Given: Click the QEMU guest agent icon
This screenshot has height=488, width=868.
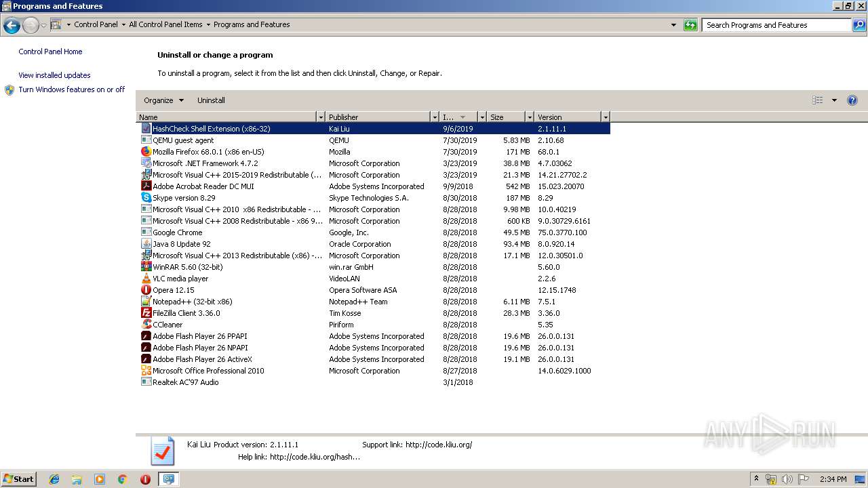Looking at the screenshot, I should [x=146, y=140].
